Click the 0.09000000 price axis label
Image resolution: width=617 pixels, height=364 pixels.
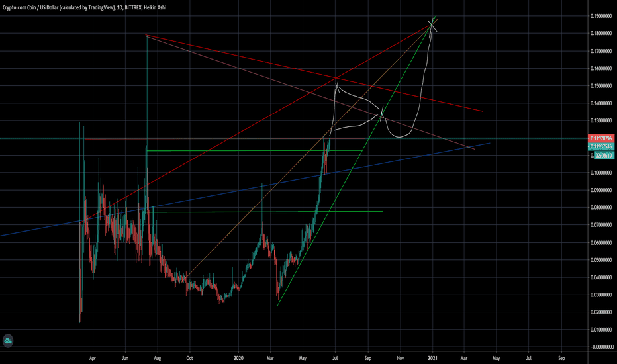point(601,191)
